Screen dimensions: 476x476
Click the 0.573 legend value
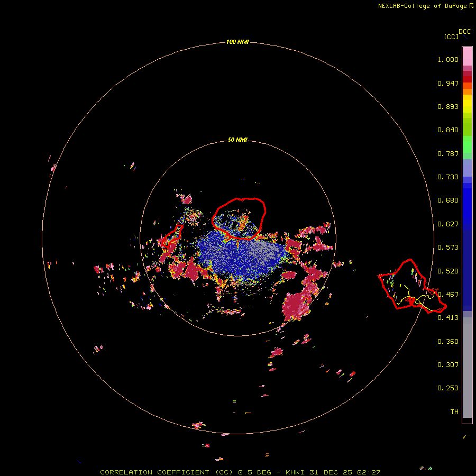click(x=448, y=248)
